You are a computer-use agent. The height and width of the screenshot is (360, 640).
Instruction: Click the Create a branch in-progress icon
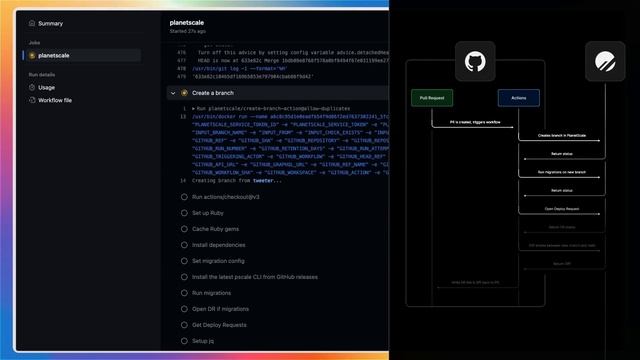click(184, 93)
